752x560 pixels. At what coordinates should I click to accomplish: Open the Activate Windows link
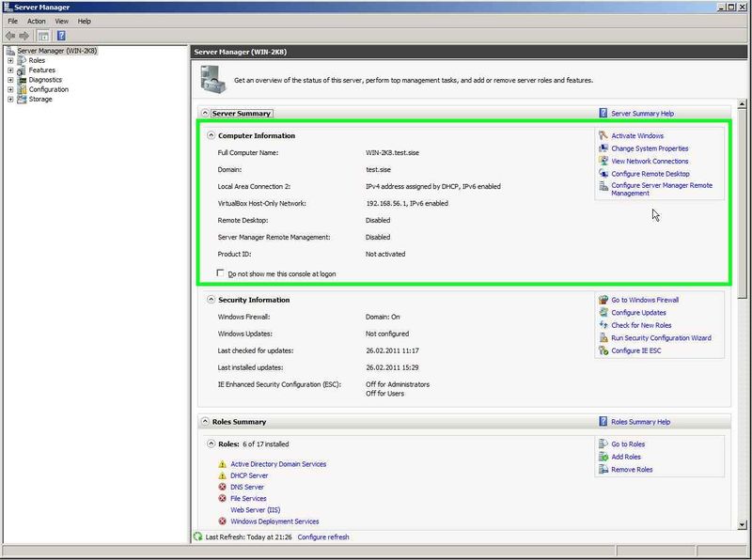(x=637, y=135)
